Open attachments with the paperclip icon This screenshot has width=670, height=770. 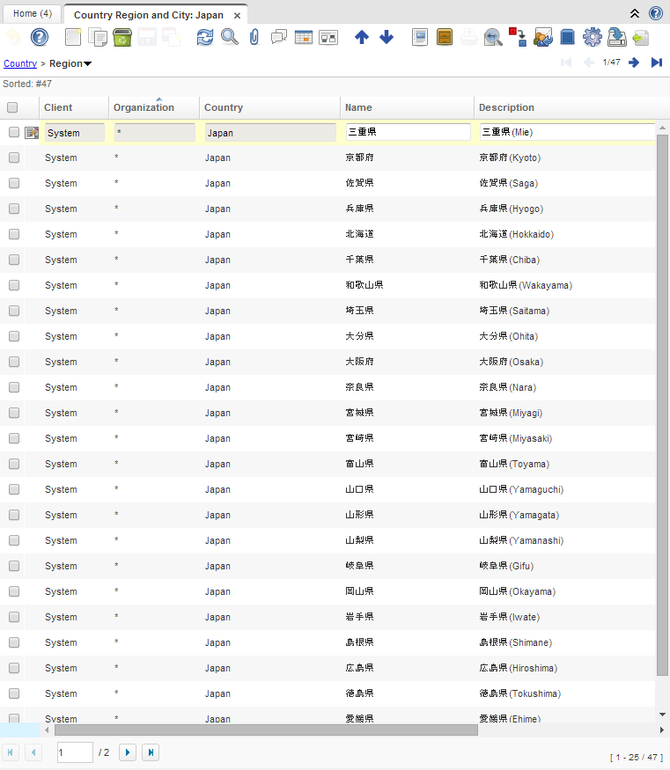254,37
